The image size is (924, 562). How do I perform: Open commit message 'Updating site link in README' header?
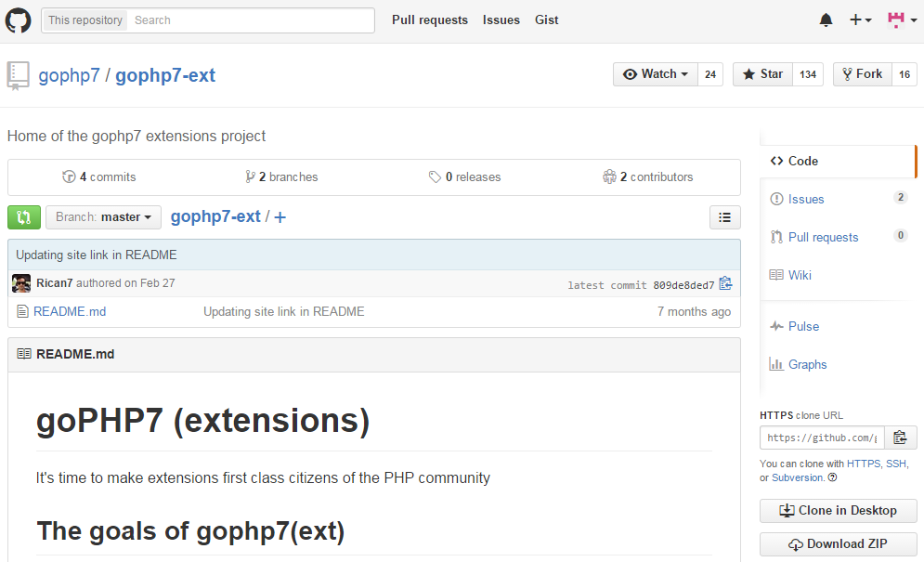[96, 255]
